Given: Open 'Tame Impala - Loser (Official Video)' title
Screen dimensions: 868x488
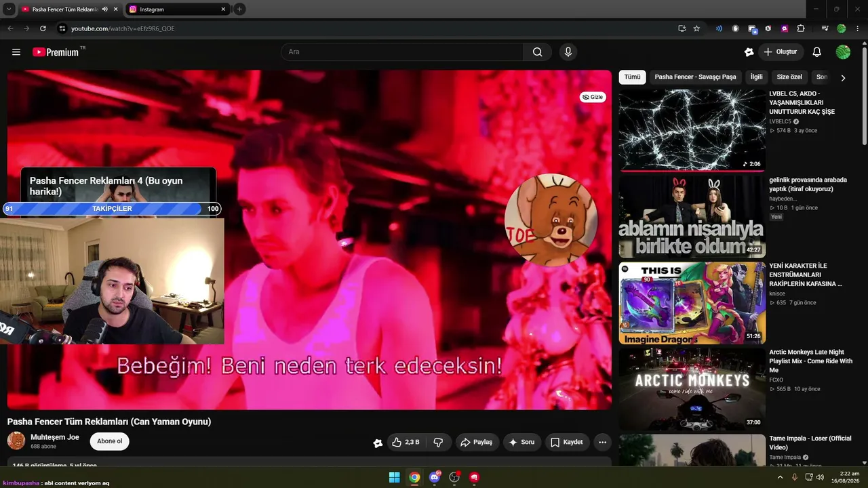Looking at the screenshot, I should [810, 443].
